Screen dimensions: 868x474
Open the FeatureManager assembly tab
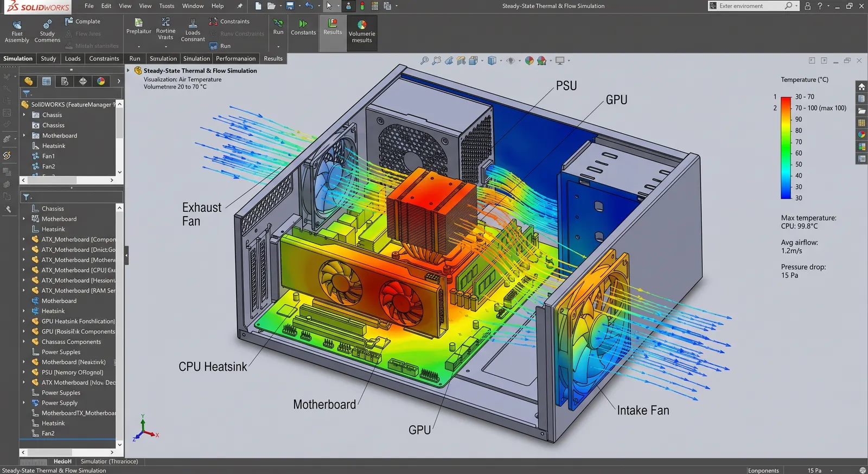point(28,81)
